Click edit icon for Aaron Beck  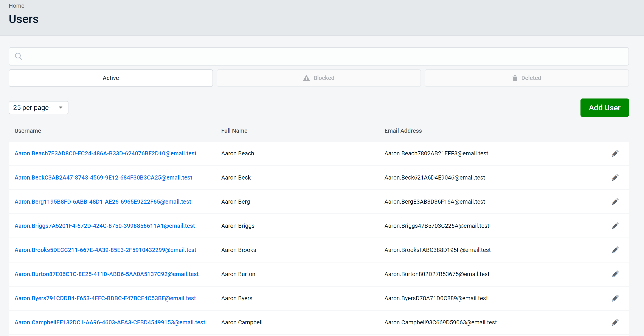615,177
